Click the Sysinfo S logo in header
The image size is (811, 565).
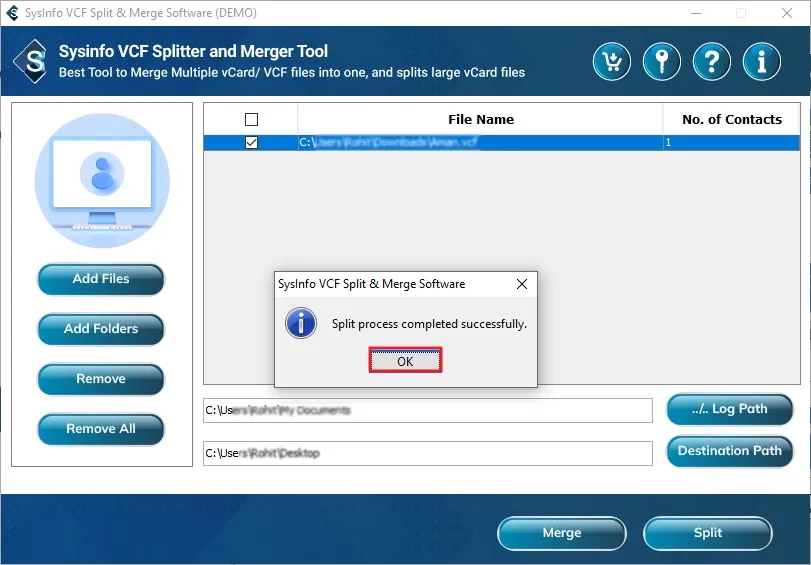(x=32, y=62)
